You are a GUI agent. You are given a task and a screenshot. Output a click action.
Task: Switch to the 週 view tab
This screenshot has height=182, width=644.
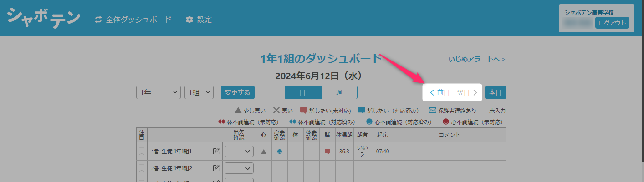[x=339, y=92]
